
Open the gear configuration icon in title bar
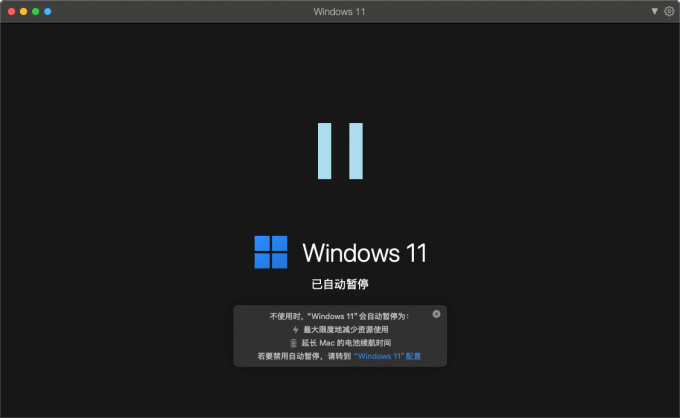(669, 11)
